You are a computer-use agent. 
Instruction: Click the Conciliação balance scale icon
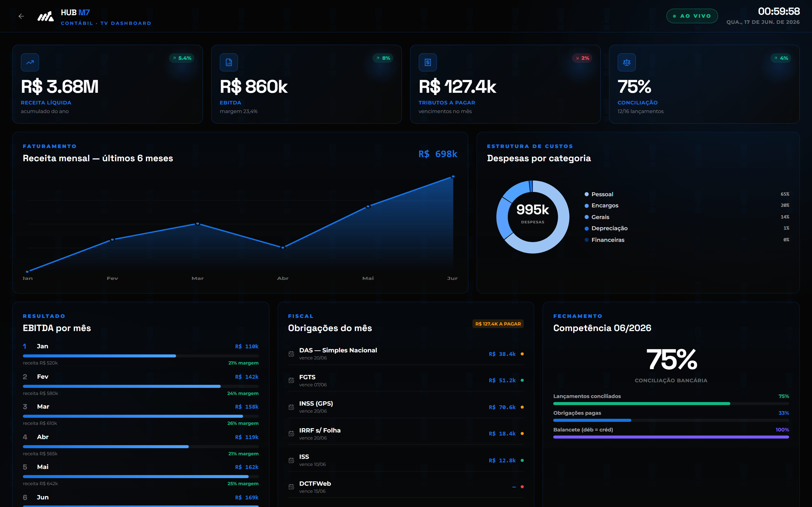627,62
